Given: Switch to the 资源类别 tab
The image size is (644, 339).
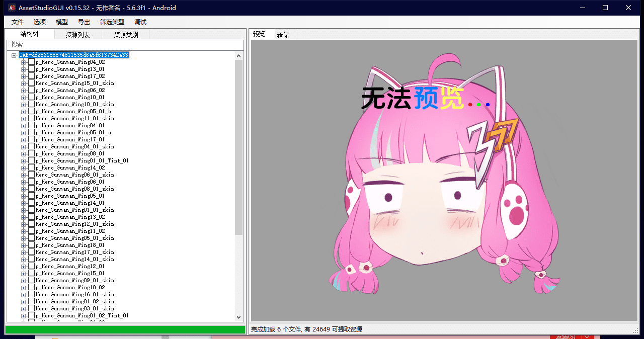Looking at the screenshot, I should pyautogui.click(x=126, y=35).
